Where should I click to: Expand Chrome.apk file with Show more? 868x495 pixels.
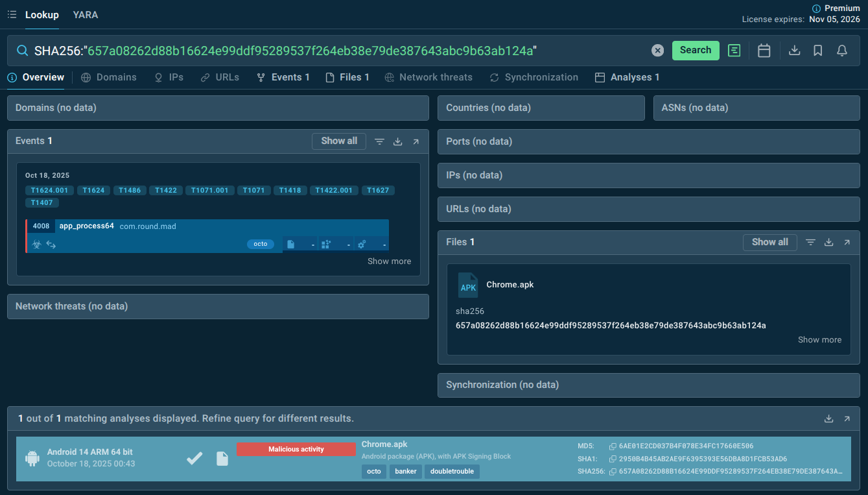pyautogui.click(x=819, y=339)
